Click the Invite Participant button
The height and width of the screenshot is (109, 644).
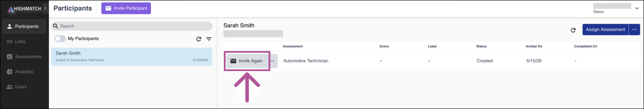(126, 8)
